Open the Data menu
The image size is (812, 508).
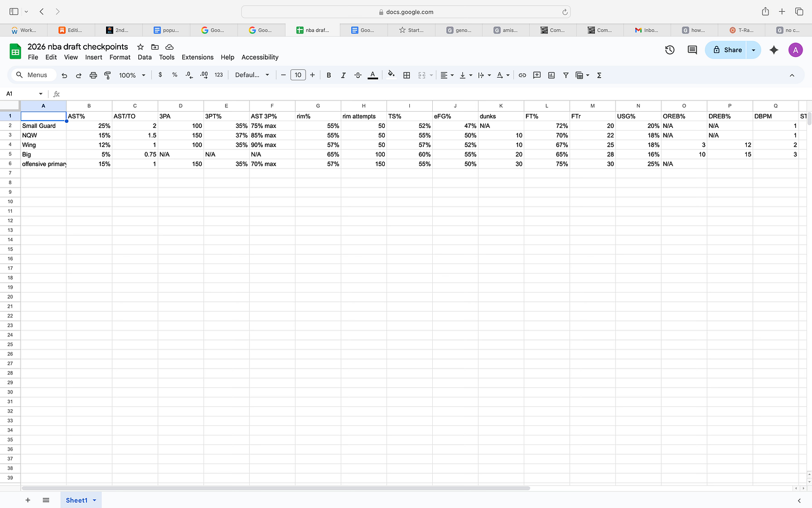pyautogui.click(x=144, y=57)
